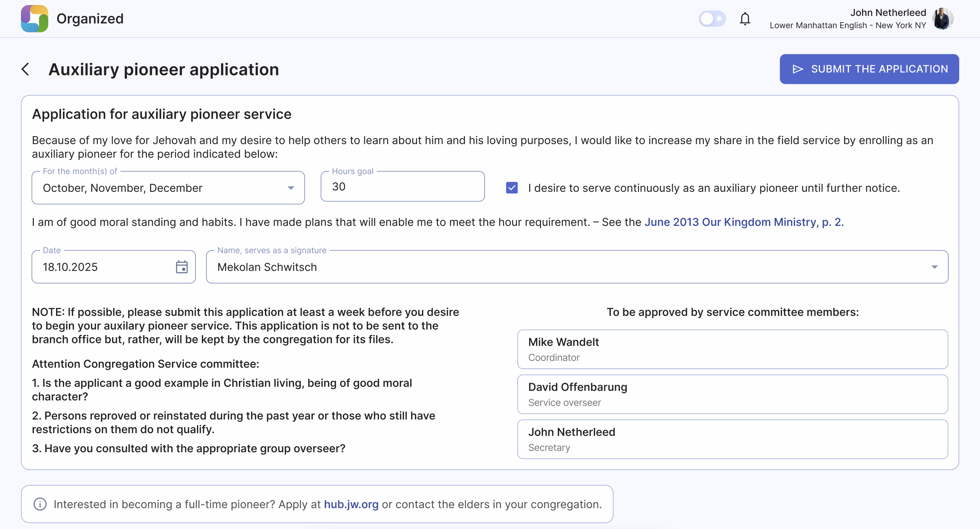
Task: Uncheck the serve continuously checkbox
Action: (x=512, y=188)
